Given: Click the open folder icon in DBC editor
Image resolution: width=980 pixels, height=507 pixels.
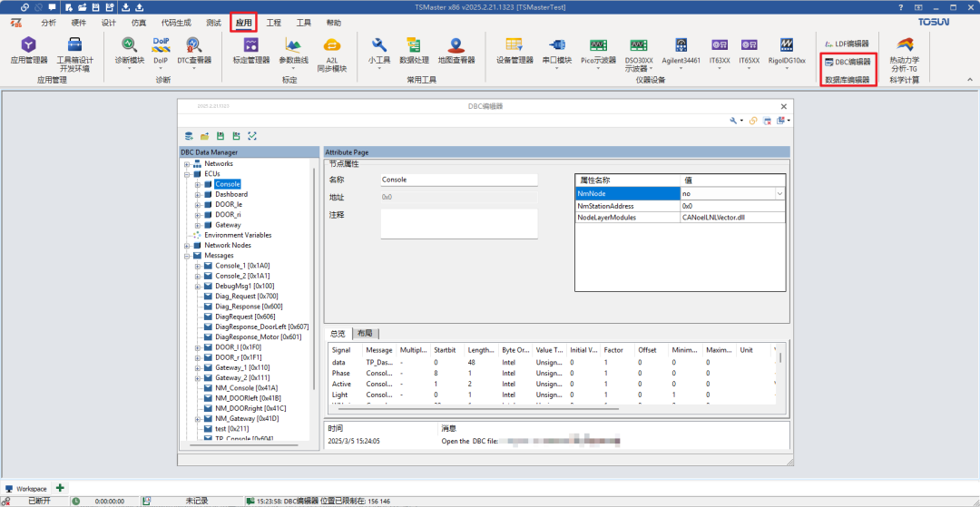Looking at the screenshot, I should click(204, 135).
